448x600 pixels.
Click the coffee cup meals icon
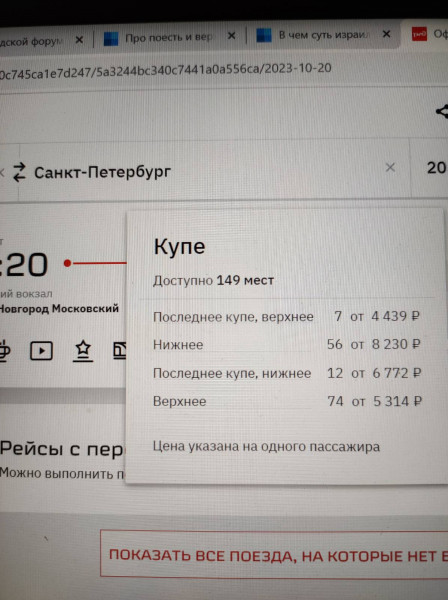[x=5, y=350]
